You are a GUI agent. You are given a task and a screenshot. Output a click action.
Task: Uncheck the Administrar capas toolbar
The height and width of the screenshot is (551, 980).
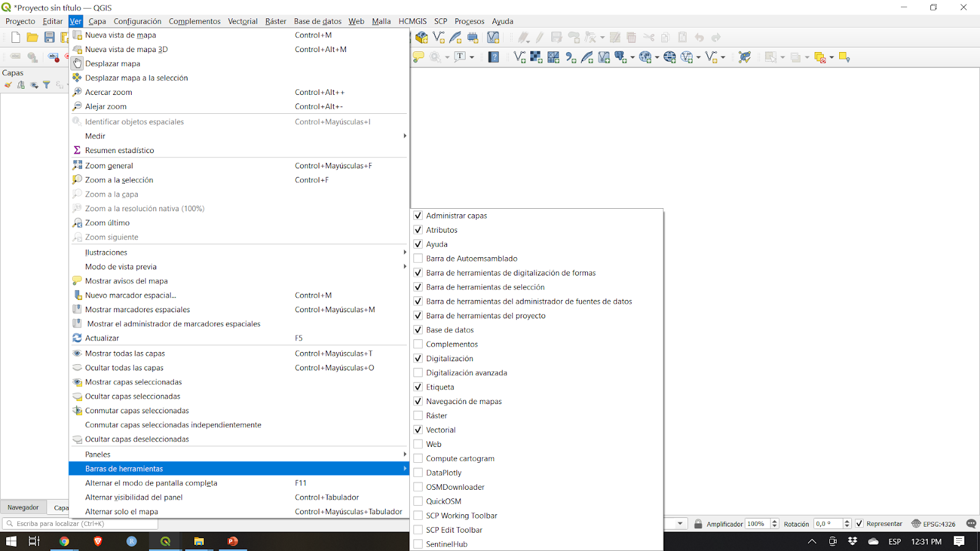(x=418, y=216)
